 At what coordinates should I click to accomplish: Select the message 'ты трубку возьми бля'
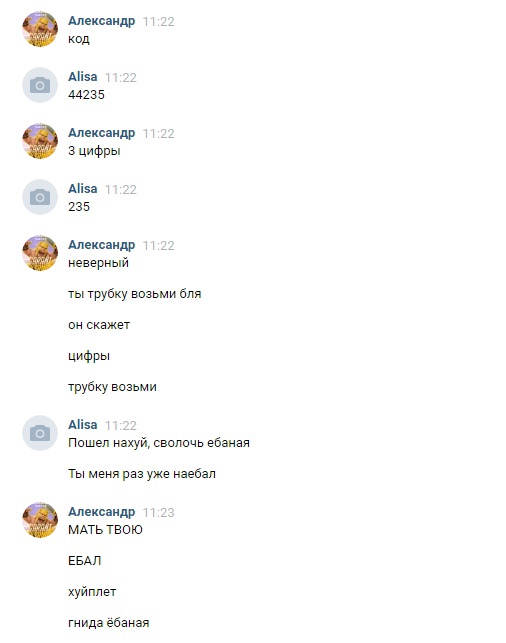(134, 294)
